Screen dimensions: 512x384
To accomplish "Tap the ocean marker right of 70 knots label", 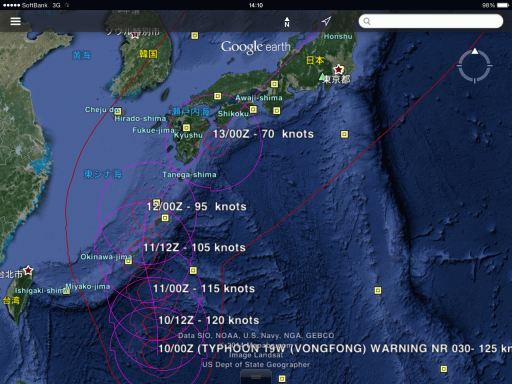I will point(344,134).
